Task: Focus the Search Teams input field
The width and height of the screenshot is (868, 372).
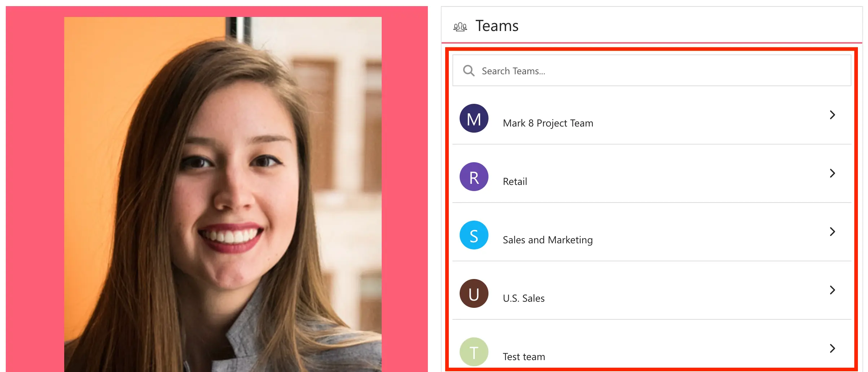Action: pos(652,70)
